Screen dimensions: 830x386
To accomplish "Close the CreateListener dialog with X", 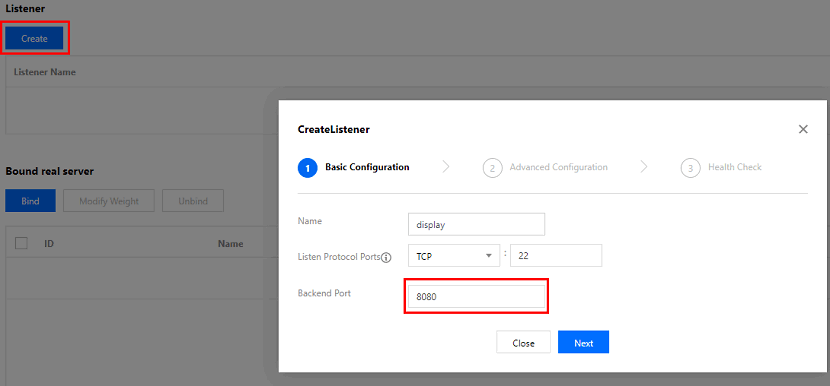I will click(x=803, y=129).
